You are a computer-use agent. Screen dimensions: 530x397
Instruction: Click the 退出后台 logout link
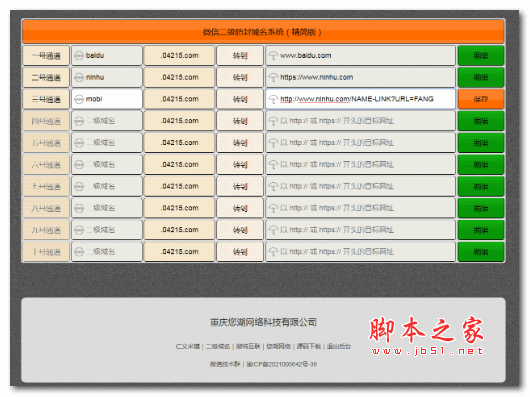coord(339,346)
